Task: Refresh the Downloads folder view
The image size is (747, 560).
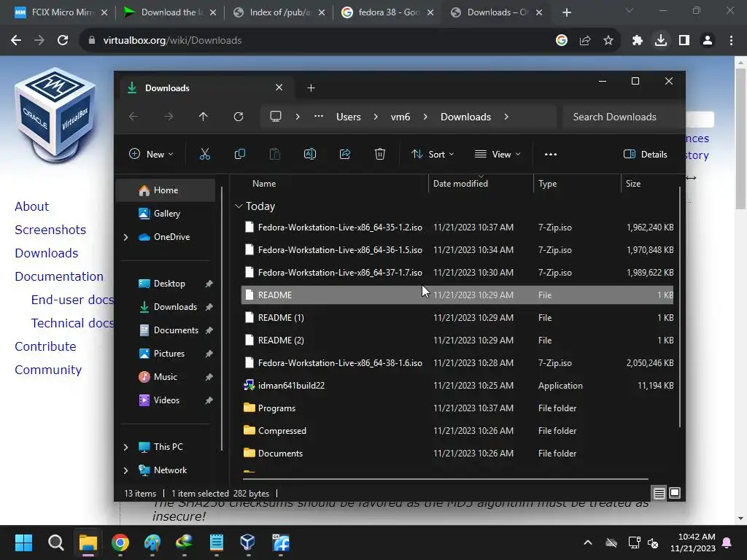Action: 239,117
